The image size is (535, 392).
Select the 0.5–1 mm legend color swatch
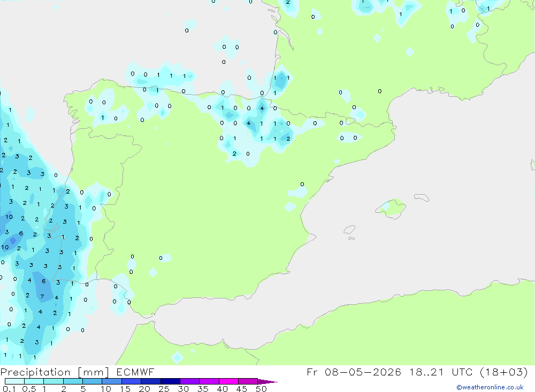click(34, 381)
